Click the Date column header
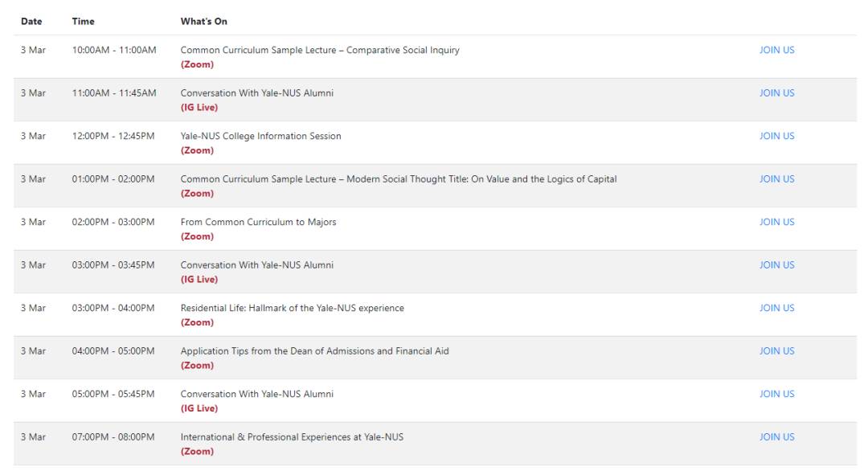 pyautogui.click(x=31, y=21)
